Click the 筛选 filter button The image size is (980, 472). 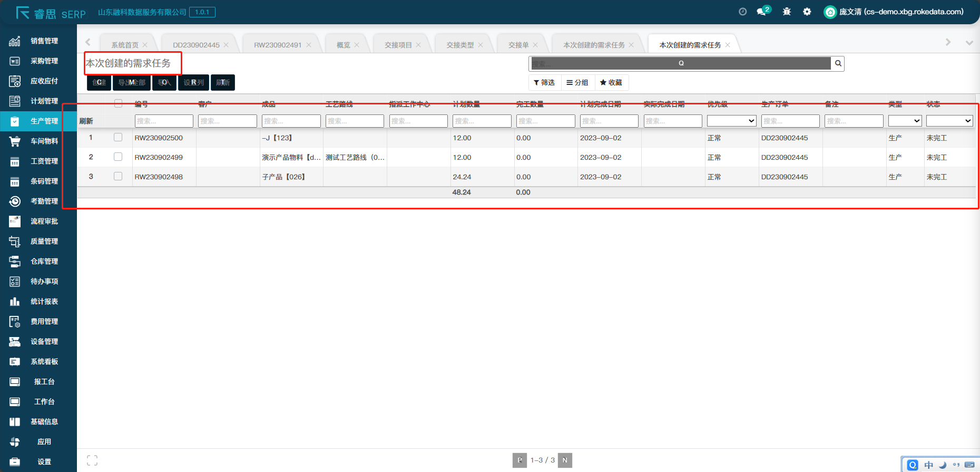coord(544,82)
